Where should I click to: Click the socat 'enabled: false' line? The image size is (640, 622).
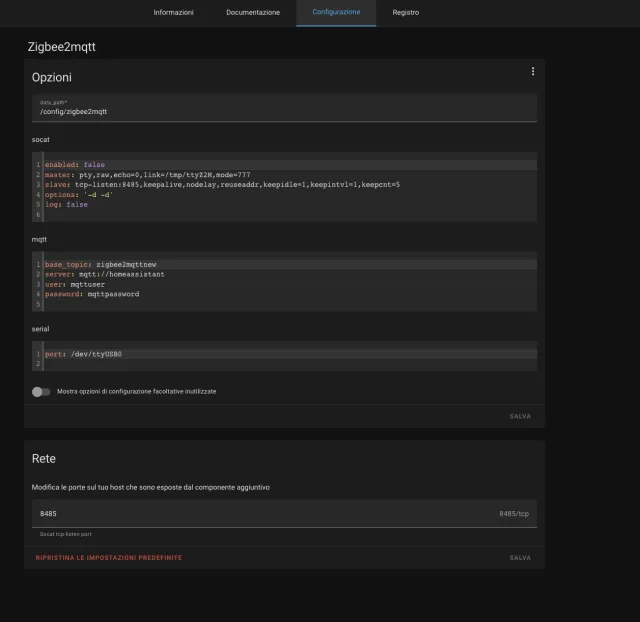click(x=75, y=165)
